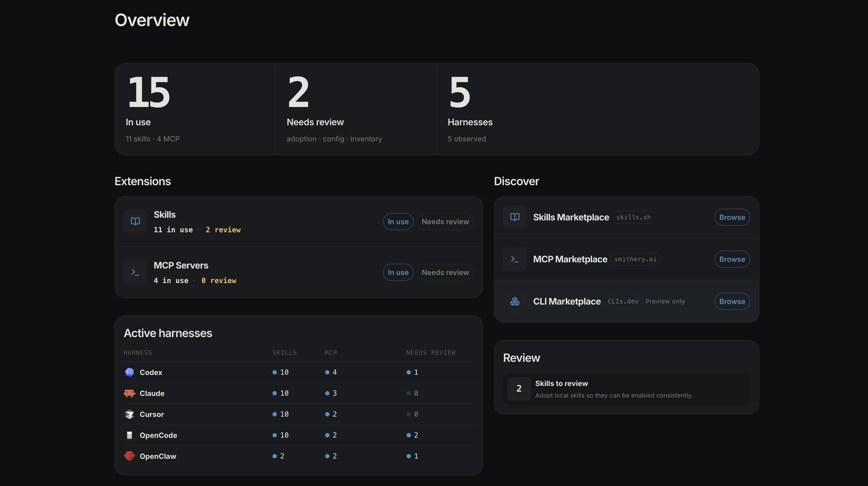Viewport: 868px width, 486px height.
Task: Toggle the In use filter for Skills
Action: pos(398,221)
